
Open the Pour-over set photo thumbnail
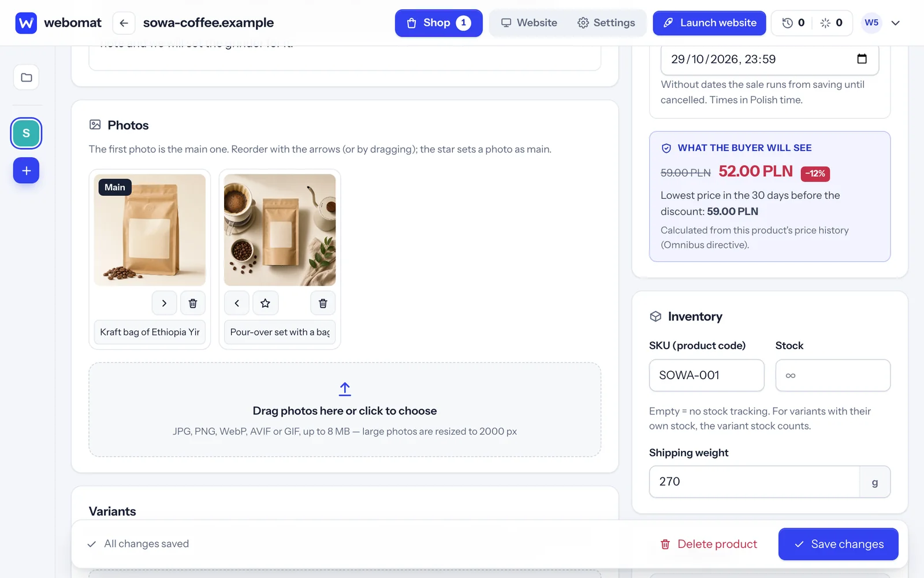point(280,230)
